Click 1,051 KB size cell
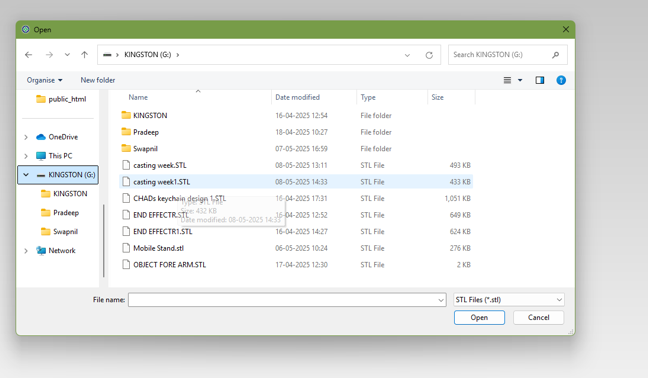This screenshot has height=378, width=648. (457, 198)
